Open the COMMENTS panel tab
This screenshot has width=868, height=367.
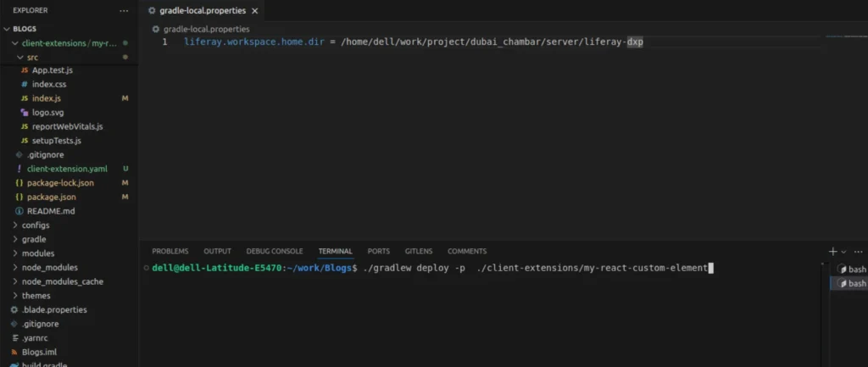point(467,252)
